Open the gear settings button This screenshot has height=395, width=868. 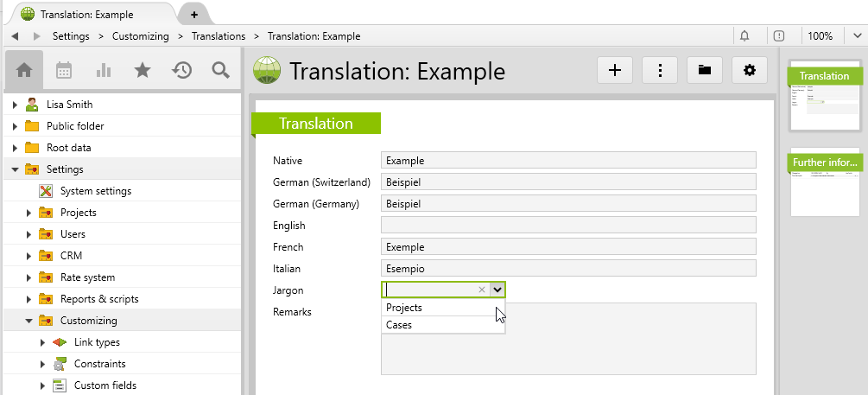coord(750,71)
